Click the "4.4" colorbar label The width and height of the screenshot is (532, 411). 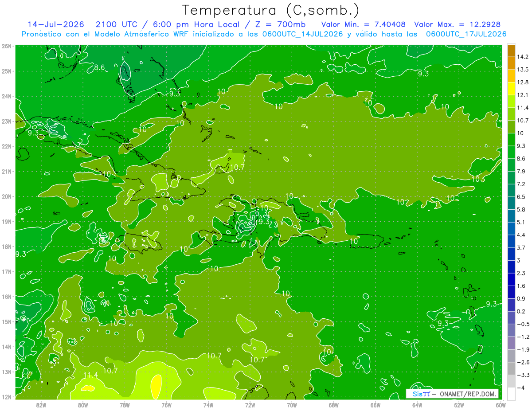(x=521, y=235)
